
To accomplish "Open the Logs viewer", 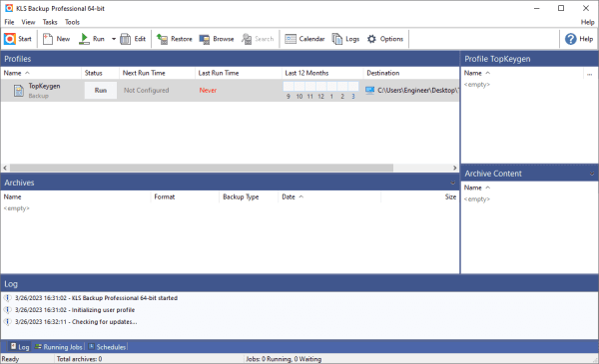I will (345, 39).
